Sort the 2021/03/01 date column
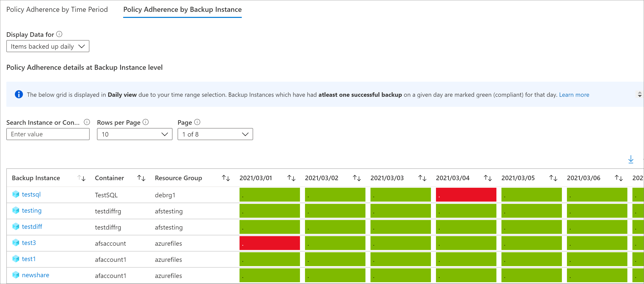The width and height of the screenshot is (644, 284). [291, 178]
